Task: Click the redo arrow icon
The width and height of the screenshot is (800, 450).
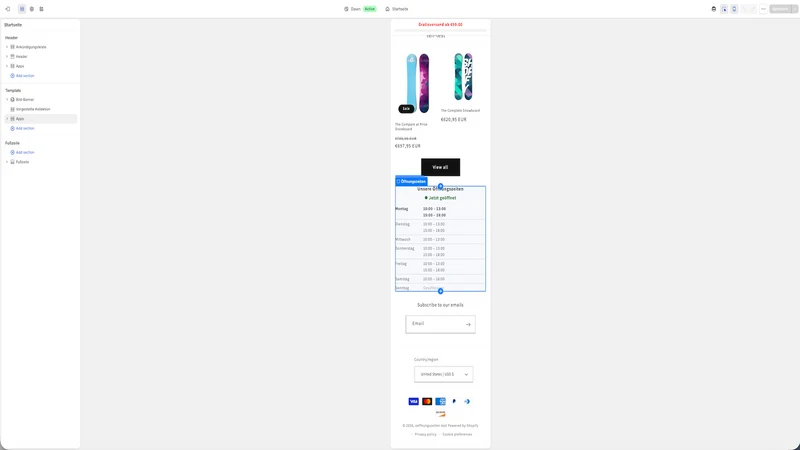Action: (753, 9)
